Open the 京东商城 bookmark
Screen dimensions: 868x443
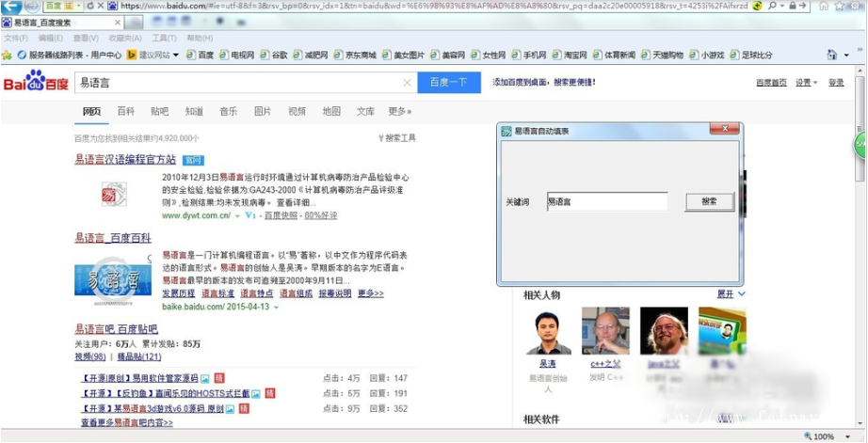(354, 55)
